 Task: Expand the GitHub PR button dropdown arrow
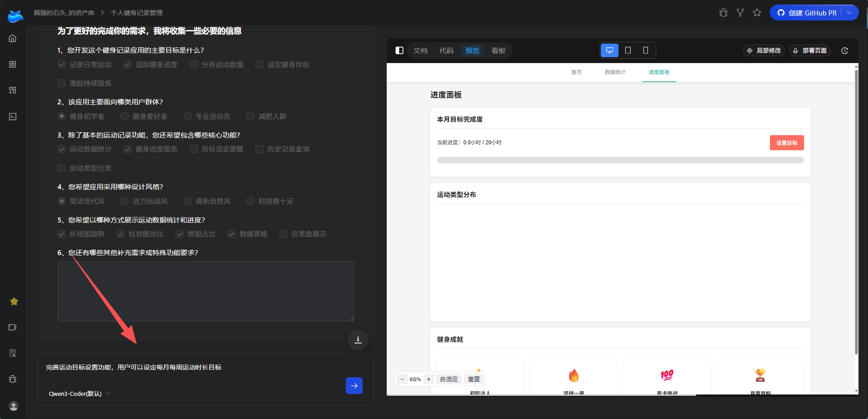(849, 13)
